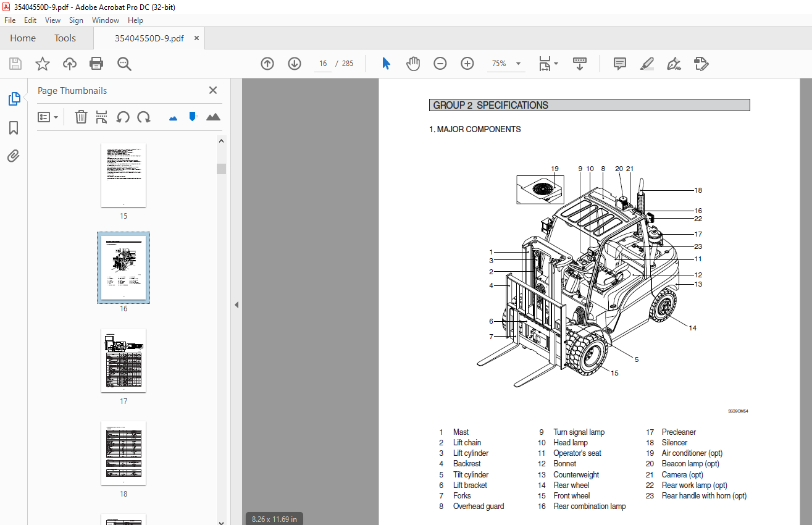Go to the previous page arrow

(267, 64)
